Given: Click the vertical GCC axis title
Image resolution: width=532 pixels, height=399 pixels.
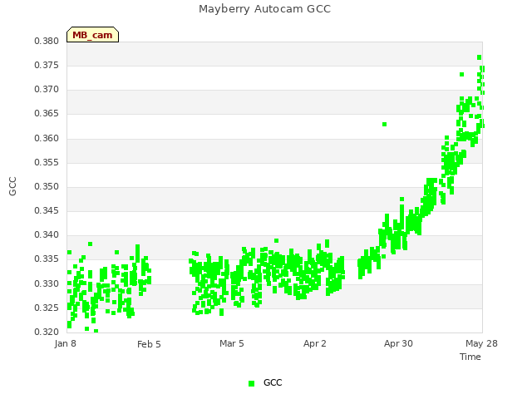Looking at the screenshot, I should (12, 186).
